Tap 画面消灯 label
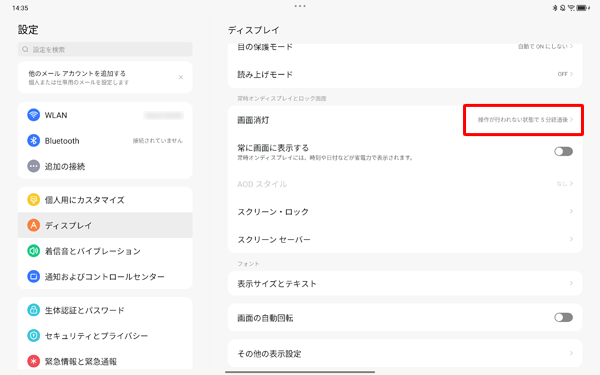 pos(253,120)
